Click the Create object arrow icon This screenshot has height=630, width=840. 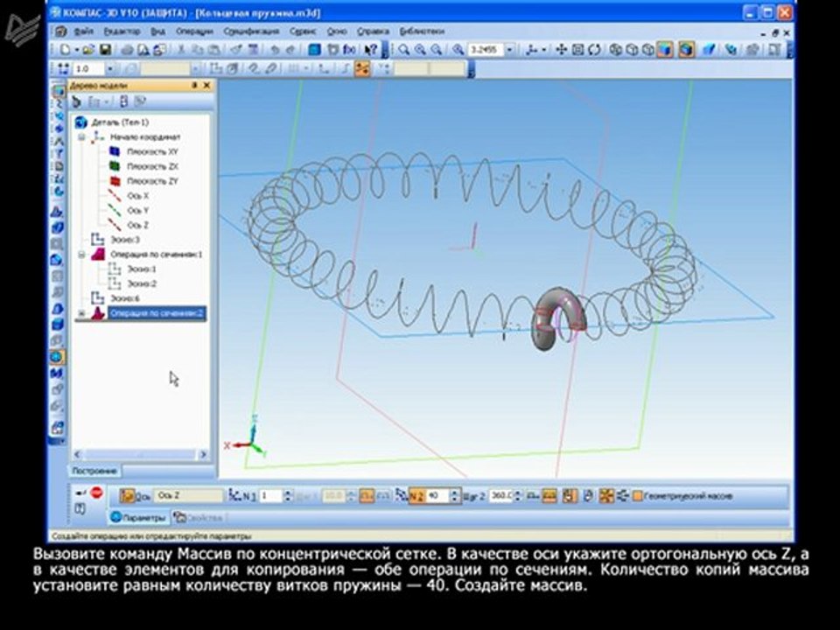pyautogui.click(x=80, y=493)
